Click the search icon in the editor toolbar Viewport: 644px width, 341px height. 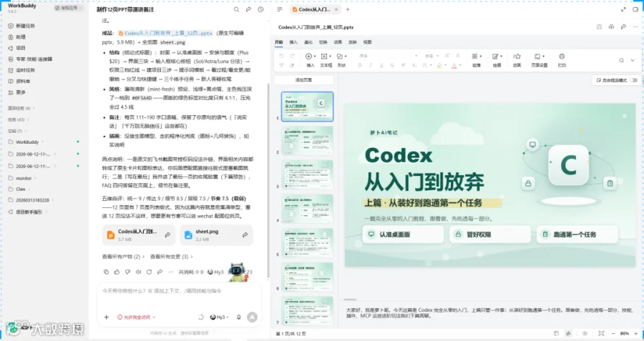point(621,60)
